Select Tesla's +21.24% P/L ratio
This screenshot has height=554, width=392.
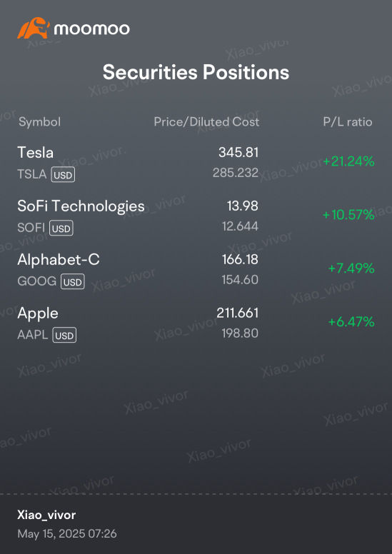(348, 162)
